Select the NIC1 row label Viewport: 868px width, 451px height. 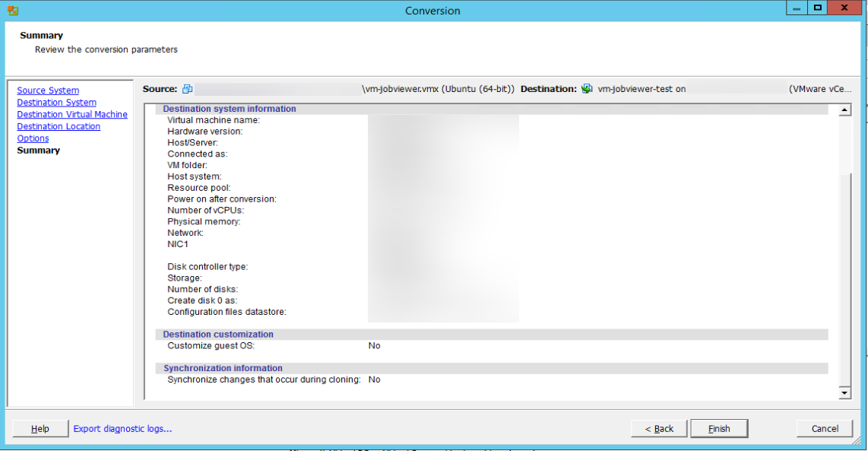(x=178, y=244)
